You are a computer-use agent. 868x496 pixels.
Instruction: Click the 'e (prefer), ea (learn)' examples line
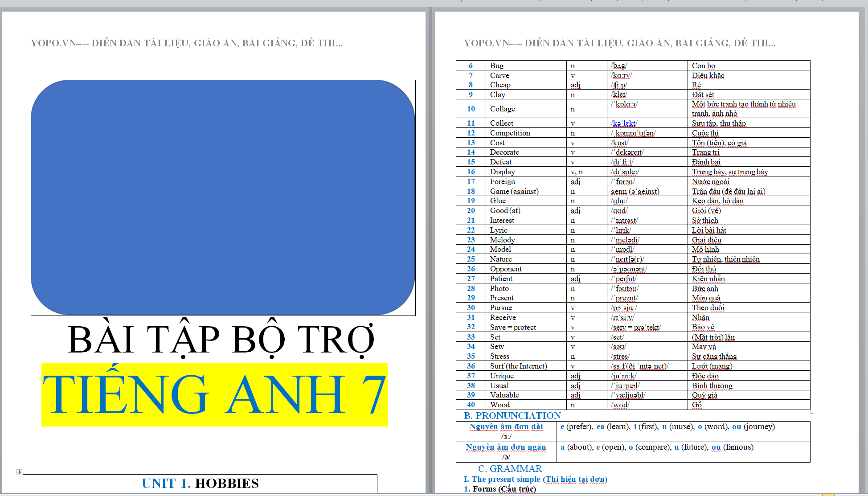[667, 427]
